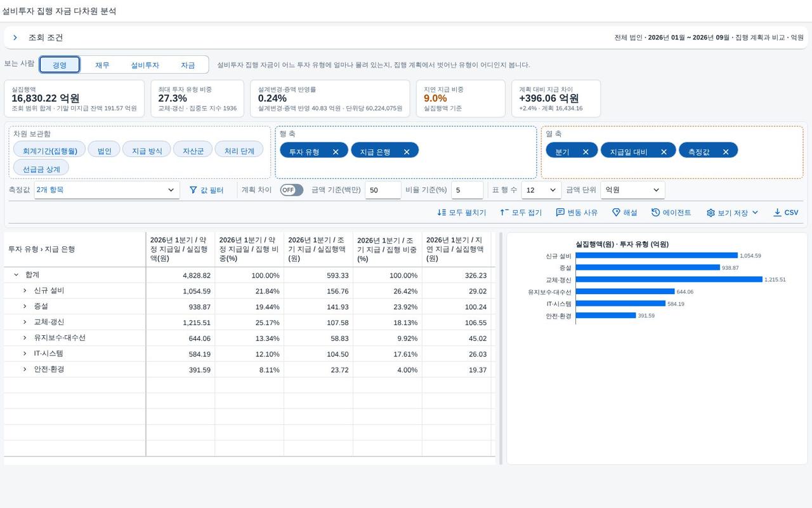The height and width of the screenshot is (508, 812).
Task: Click the 금액 기준(백만) input field
Action: coord(383,190)
